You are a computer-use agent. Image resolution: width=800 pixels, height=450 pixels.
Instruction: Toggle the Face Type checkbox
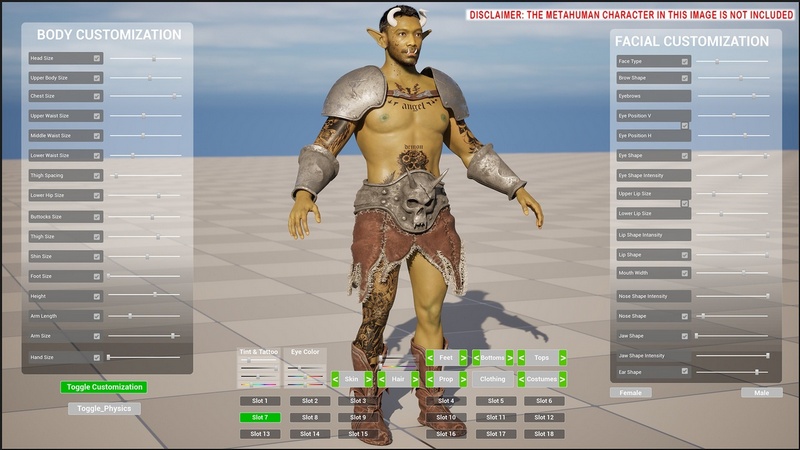point(685,62)
